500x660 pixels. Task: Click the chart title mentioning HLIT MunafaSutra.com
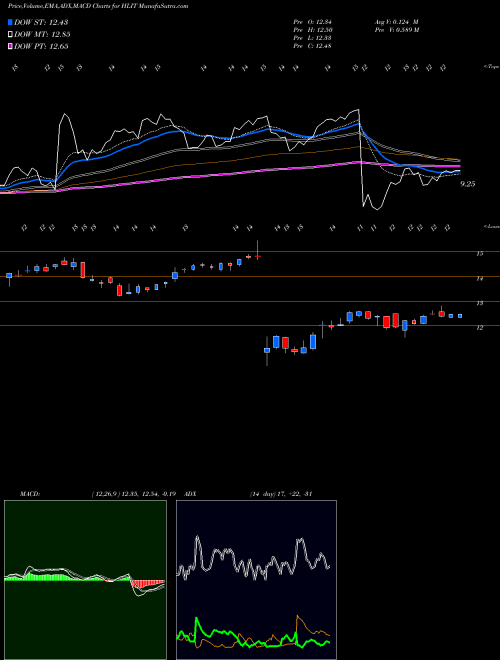pos(98,6)
